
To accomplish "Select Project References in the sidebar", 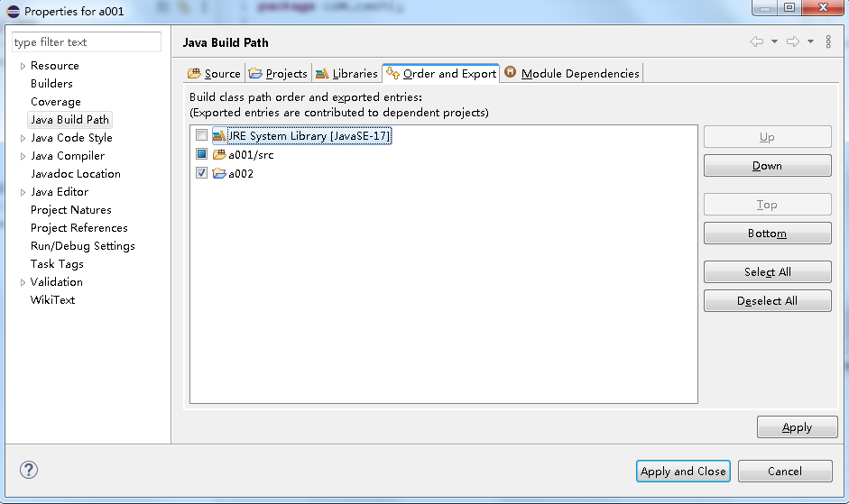I will [x=79, y=228].
